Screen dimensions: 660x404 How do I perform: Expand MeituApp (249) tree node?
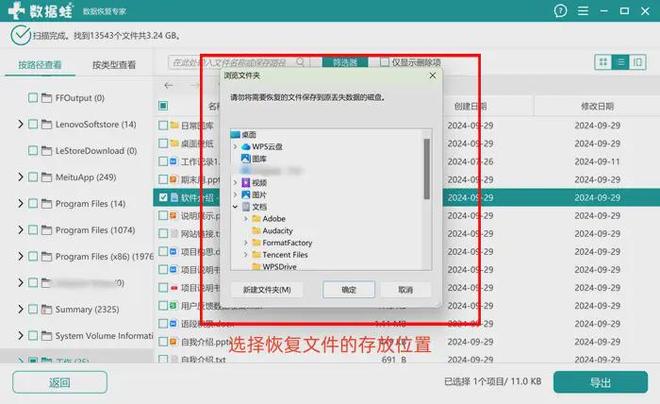[x=20, y=177]
